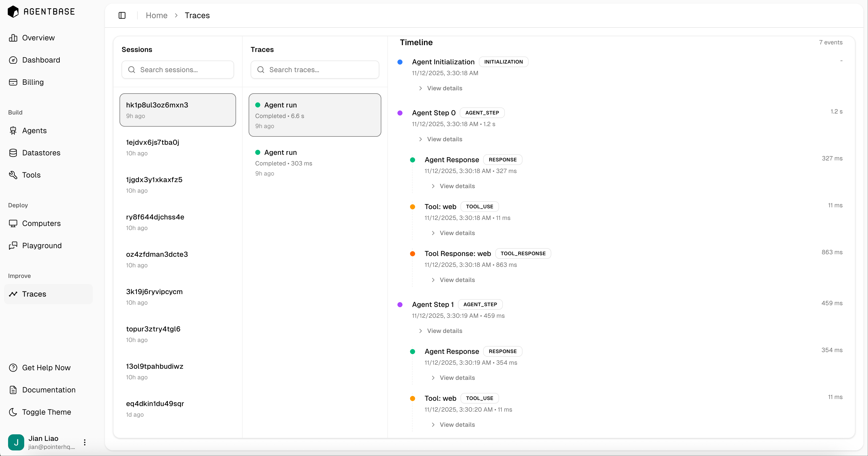Screen dimensions: 868x456
Task: Click the Search traces input field
Action: (x=314, y=69)
